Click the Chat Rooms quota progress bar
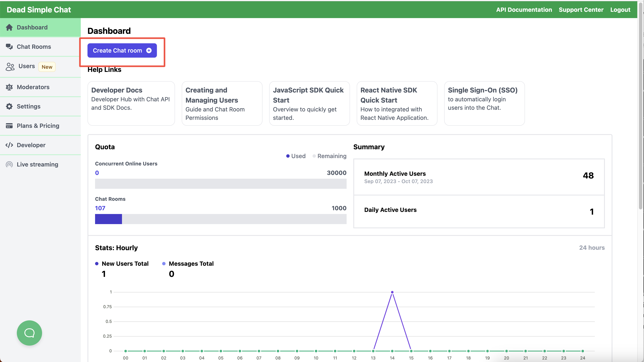 (x=221, y=219)
